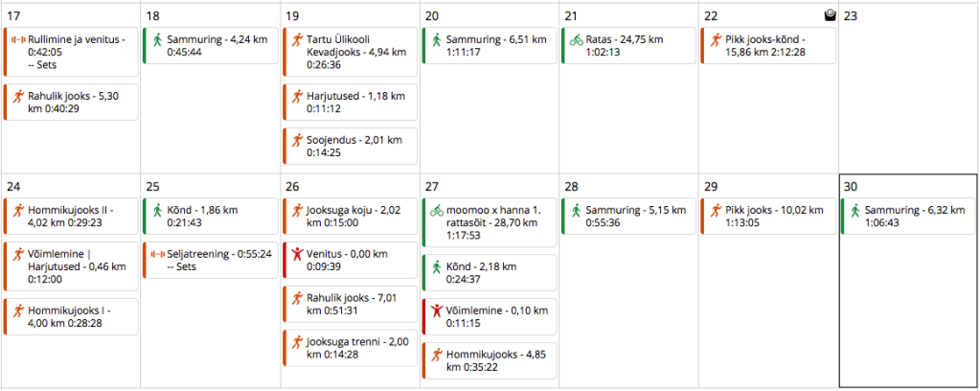
Task: Click the walking icon on Sammuring 4,24 km
Action: (157, 40)
